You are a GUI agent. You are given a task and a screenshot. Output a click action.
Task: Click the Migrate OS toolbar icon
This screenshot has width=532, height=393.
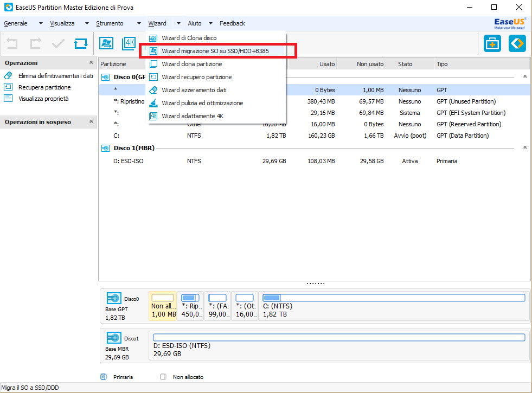point(106,43)
